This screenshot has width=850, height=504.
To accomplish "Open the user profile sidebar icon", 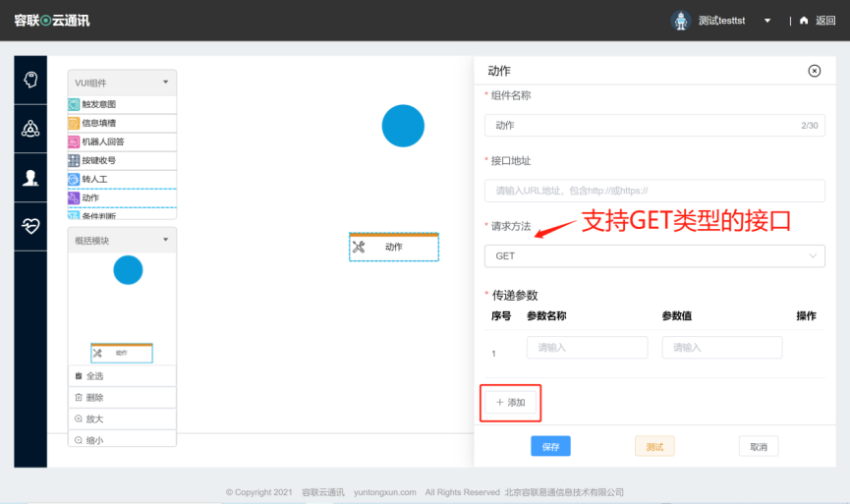I will 30,177.
